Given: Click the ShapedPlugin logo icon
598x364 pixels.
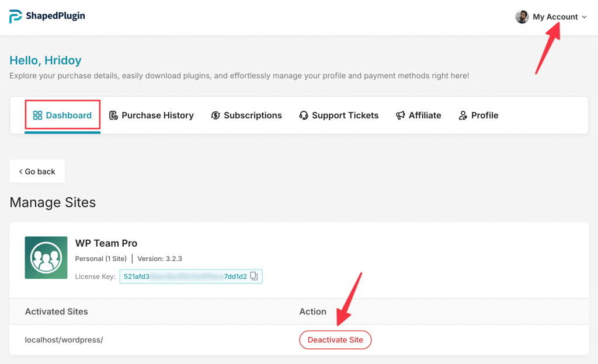Looking at the screenshot, I should pyautogui.click(x=16, y=16).
